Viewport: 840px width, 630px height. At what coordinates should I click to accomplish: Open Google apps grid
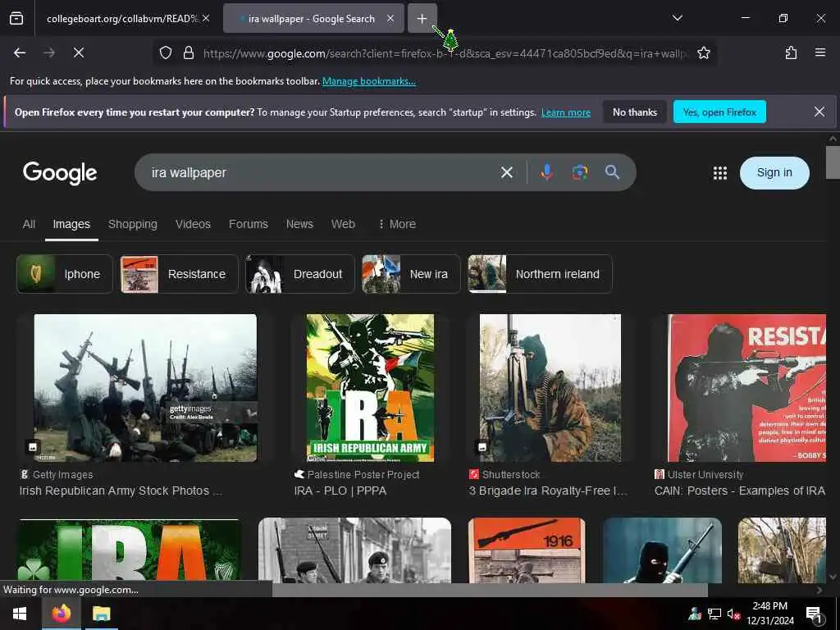pos(720,172)
